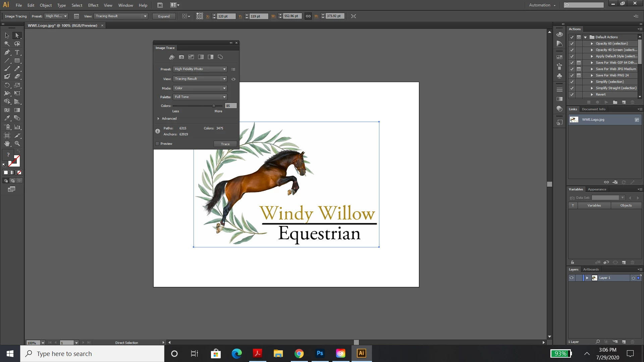Open the Palette dropdown showing Full Tone

click(200, 97)
